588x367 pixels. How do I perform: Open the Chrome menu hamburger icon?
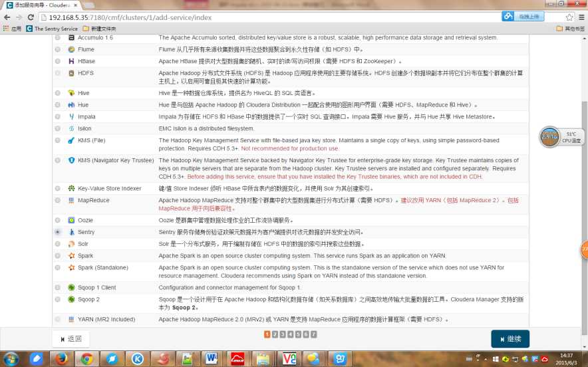click(x=581, y=17)
